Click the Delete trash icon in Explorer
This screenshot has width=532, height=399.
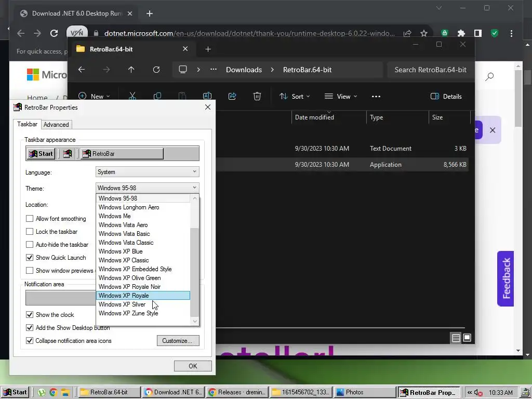pyautogui.click(x=257, y=96)
